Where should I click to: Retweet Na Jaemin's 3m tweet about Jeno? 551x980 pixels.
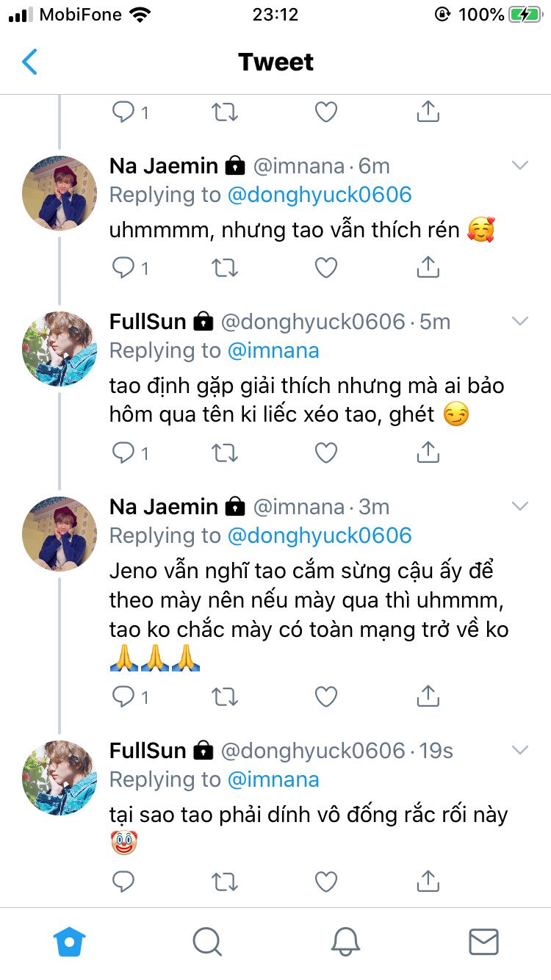coord(224,696)
